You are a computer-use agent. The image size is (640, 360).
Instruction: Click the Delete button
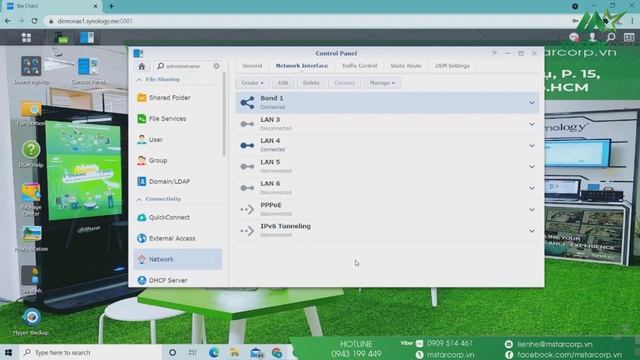[311, 83]
